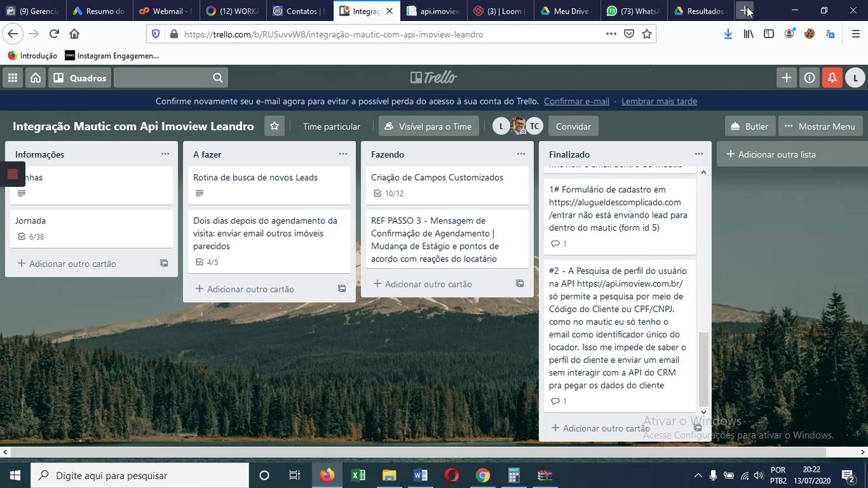Screen dimensions: 868x488
Task: Open Visível para o Time visibility menu
Action: point(429,126)
